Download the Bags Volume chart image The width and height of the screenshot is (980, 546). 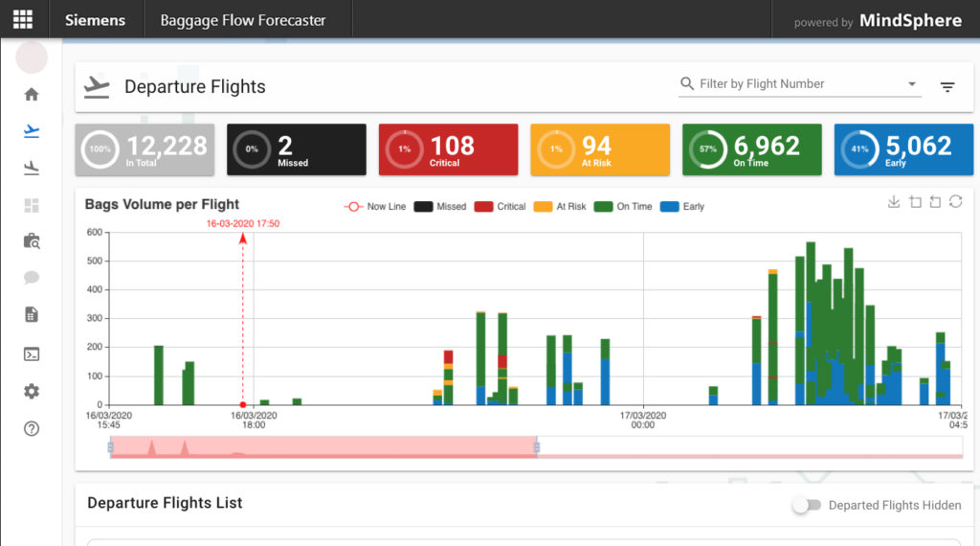(x=894, y=201)
